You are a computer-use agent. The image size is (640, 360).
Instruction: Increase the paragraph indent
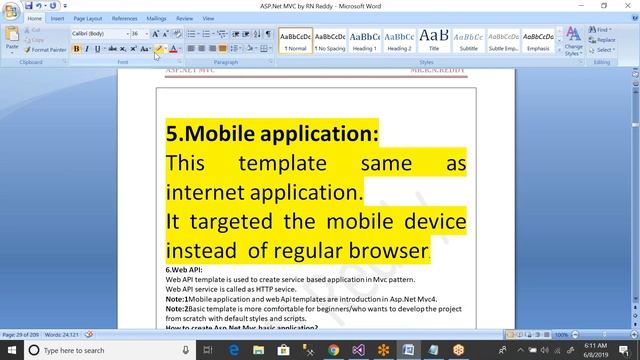click(246, 34)
